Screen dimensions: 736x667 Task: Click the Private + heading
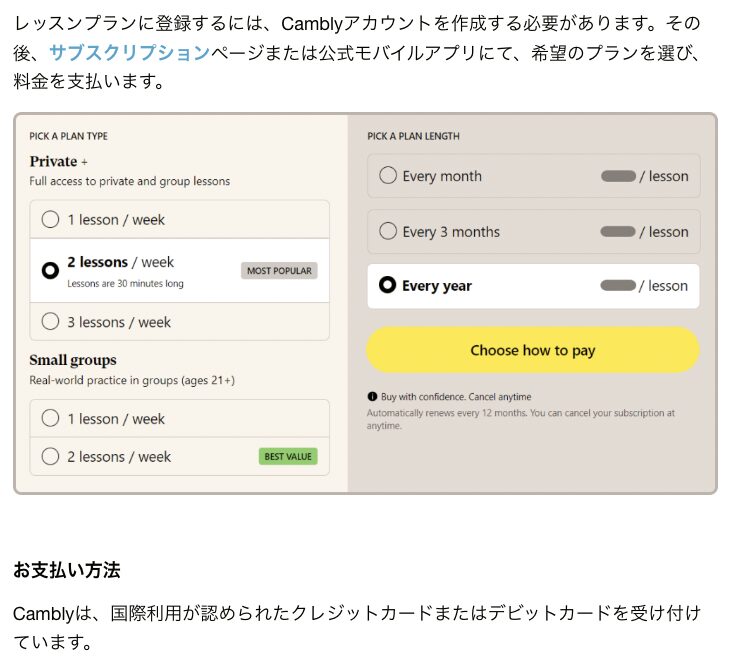click(x=58, y=161)
